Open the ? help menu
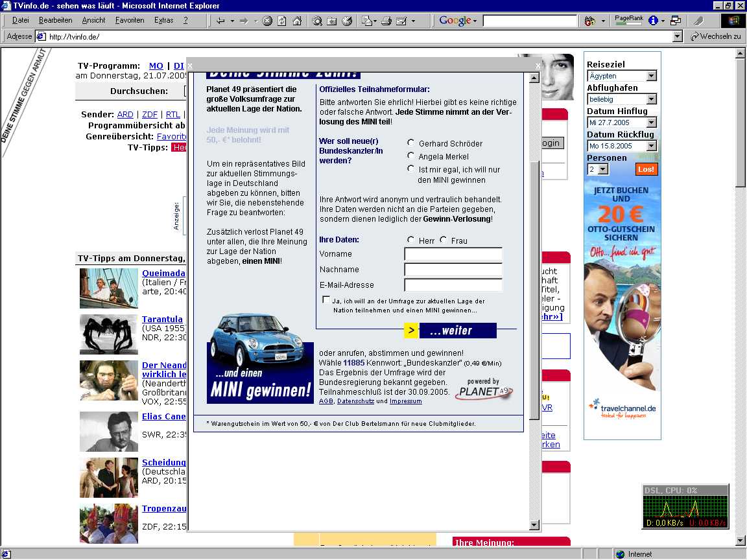Screen dimensions: 747x560 point(185,21)
